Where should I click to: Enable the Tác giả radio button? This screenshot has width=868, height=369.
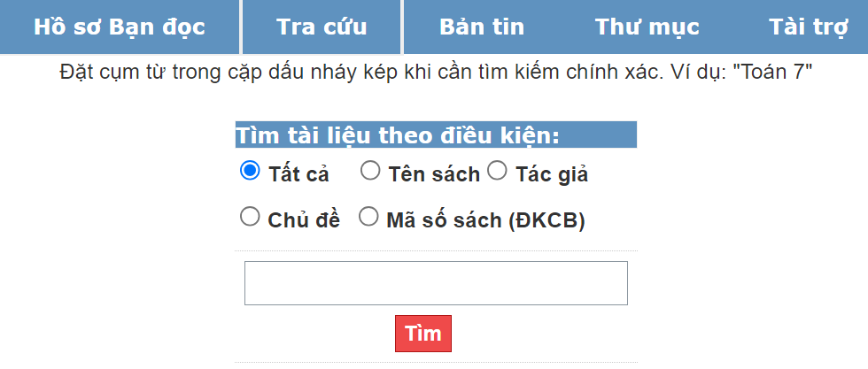497,171
